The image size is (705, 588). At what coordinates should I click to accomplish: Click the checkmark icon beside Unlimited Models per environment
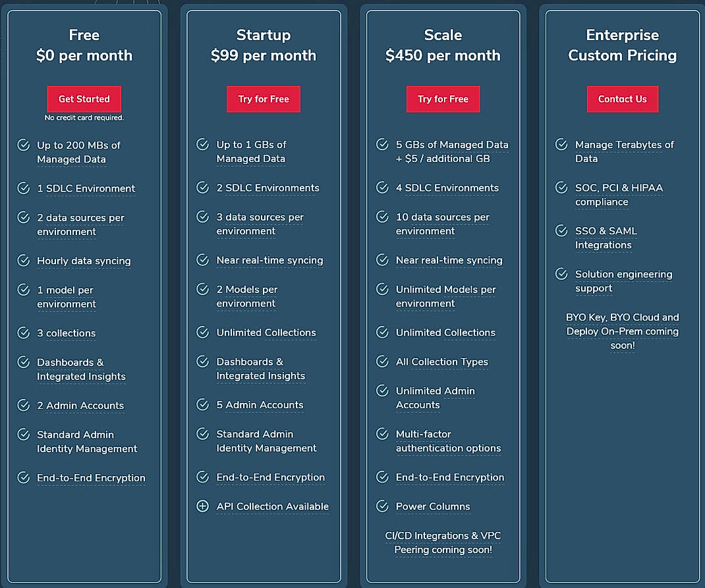(381, 290)
